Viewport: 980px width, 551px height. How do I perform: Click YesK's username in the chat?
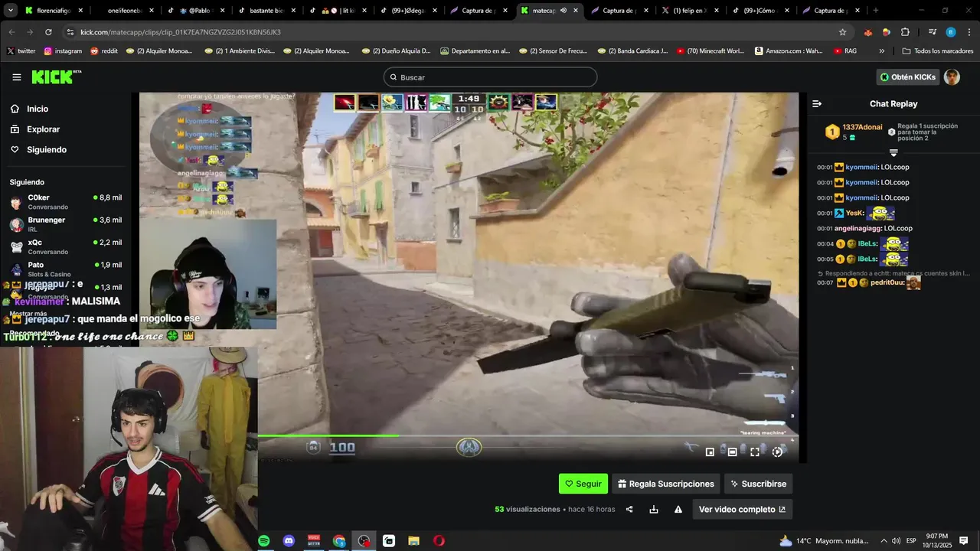point(854,214)
